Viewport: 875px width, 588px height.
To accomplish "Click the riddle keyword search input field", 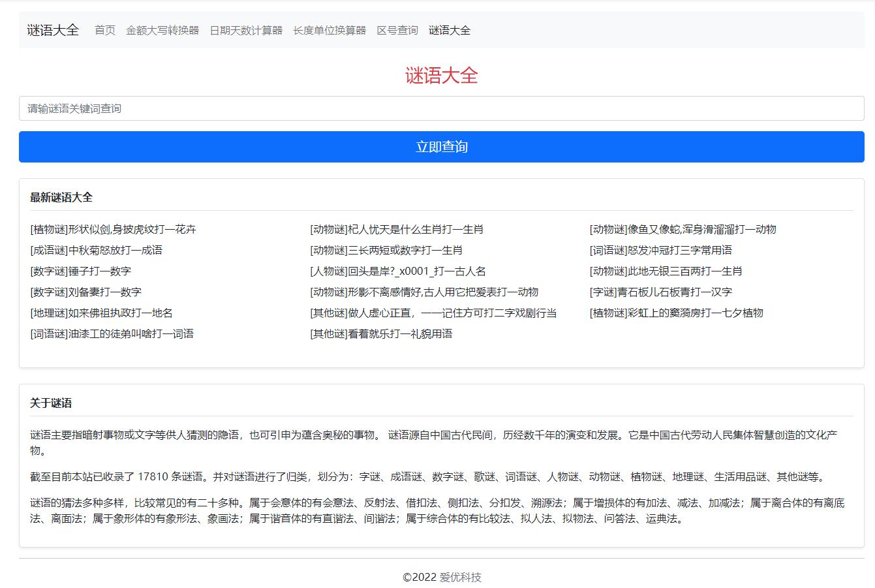I will (441, 108).
